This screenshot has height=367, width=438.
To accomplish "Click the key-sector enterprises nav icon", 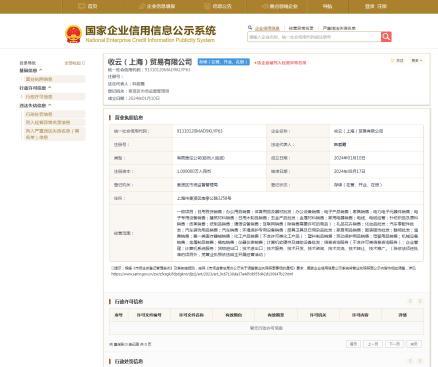I will click(264, 6).
